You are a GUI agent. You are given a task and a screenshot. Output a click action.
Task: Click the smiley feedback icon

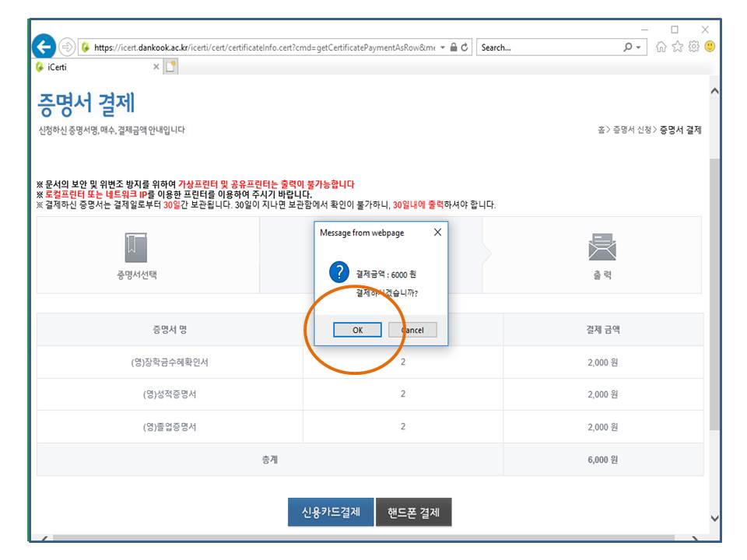pyautogui.click(x=710, y=47)
